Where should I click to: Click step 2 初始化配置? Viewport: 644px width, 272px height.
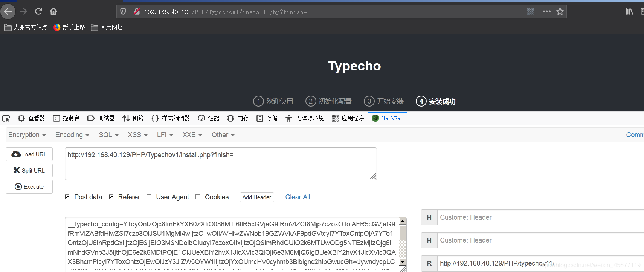(x=328, y=101)
